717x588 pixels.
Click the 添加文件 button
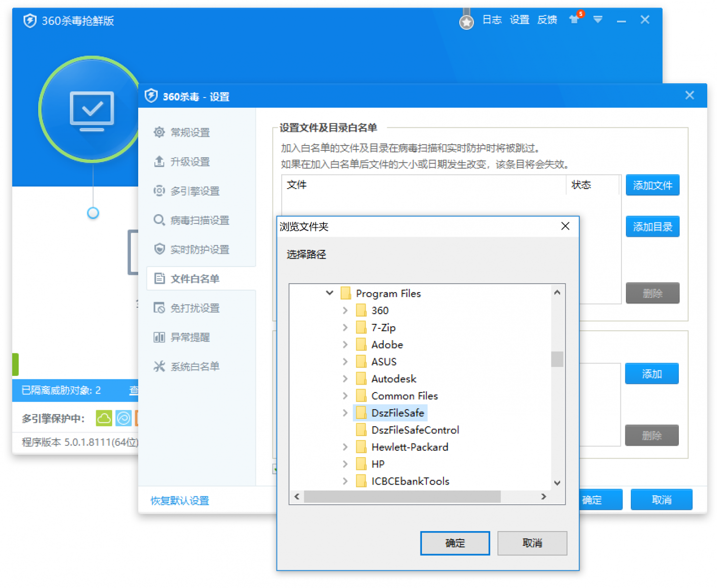coord(652,185)
